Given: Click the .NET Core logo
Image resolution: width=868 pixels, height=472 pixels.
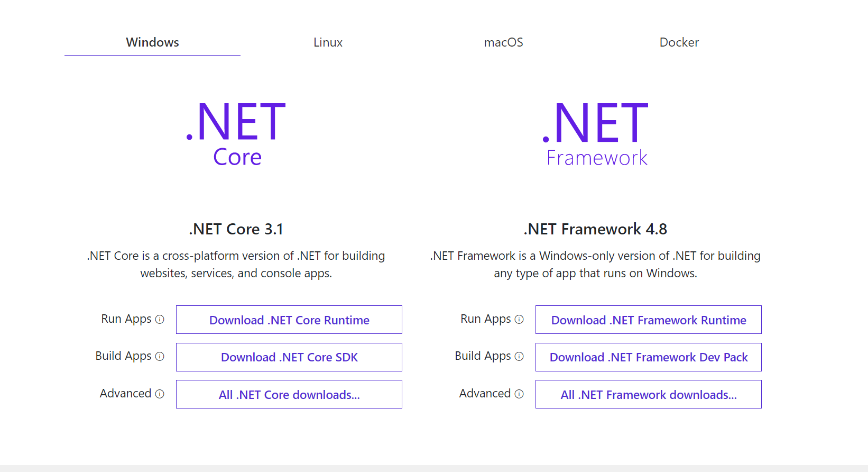Looking at the screenshot, I should pyautogui.click(x=236, y=134).
